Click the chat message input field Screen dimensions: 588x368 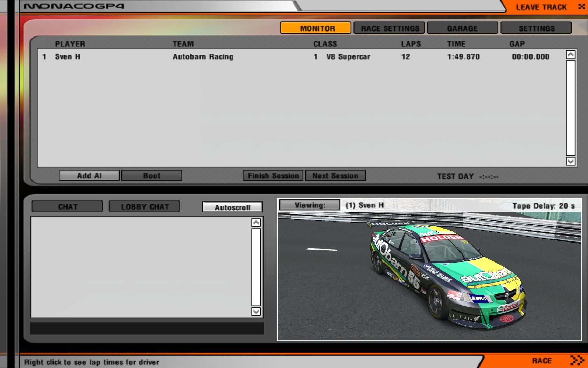point(147,328)
